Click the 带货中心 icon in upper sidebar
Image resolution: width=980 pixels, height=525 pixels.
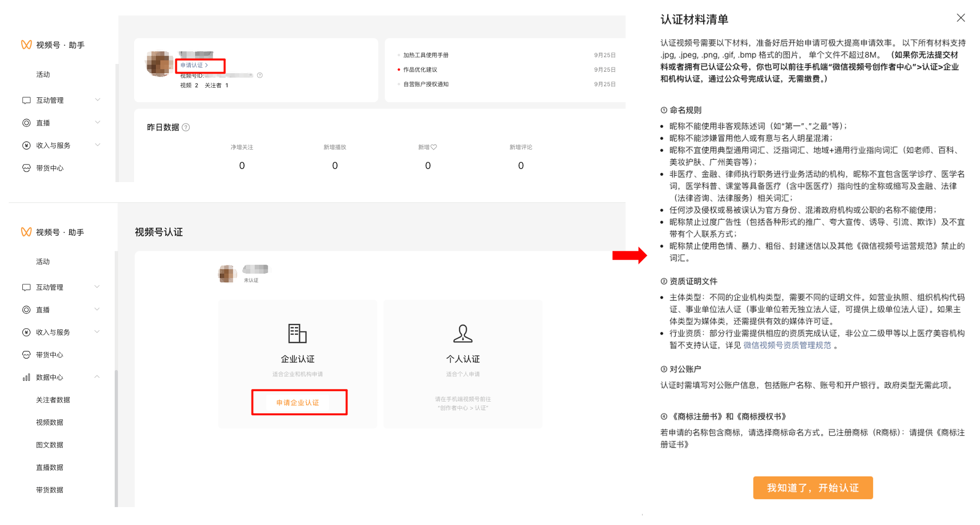pyautogui.click(x=26, y=168)
